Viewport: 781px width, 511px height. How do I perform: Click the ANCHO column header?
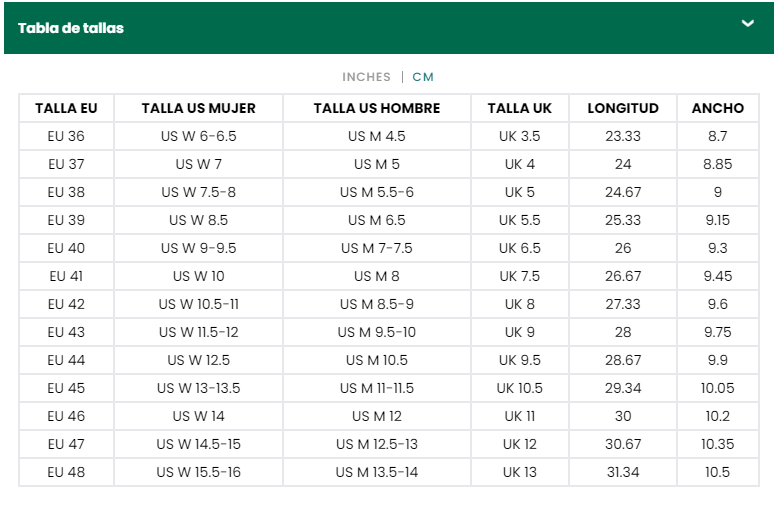(x=717, y=108)
